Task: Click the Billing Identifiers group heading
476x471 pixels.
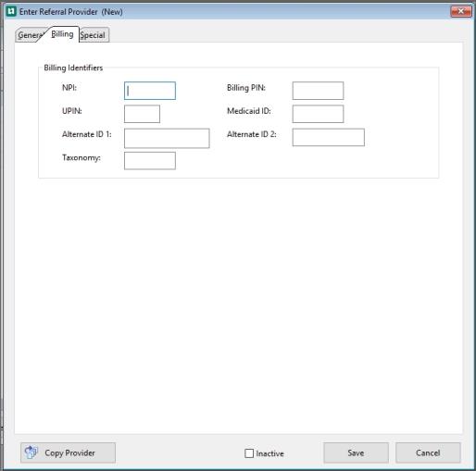Action: pyautogui.click(x=73, y=68)
